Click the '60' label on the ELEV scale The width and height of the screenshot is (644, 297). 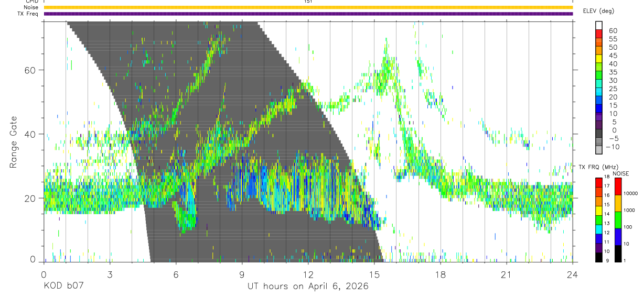pos(613,30)
